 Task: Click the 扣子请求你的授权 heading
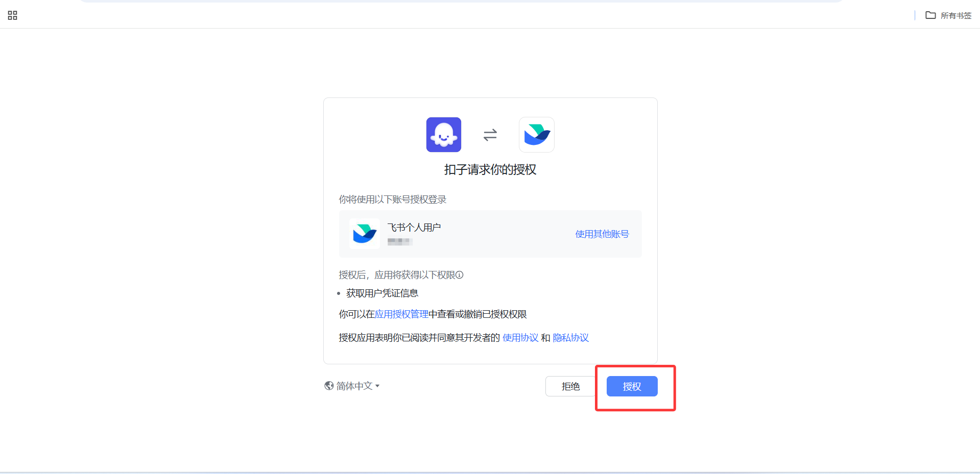pyautogui.click(x=490, y=170)
